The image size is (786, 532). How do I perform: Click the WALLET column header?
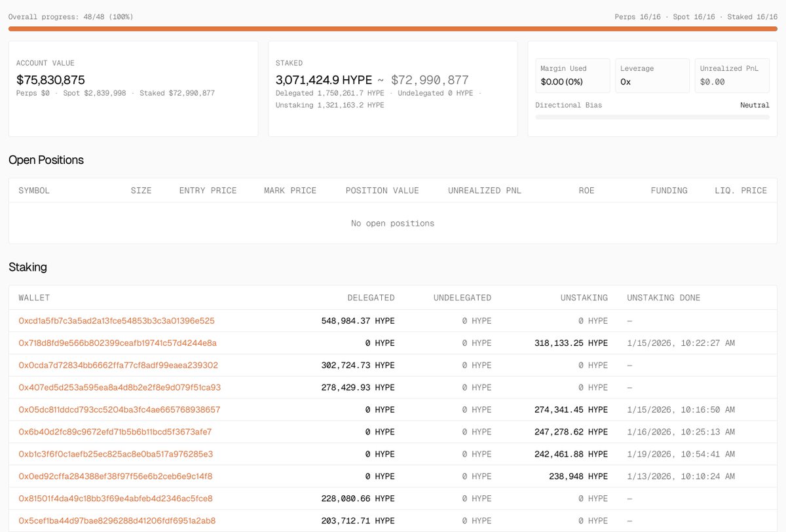[34, 298]
